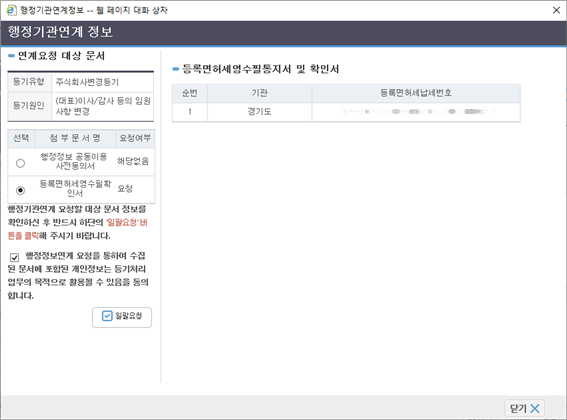Click the X icon on 닫기 button
The height and width of the screenshot is (420, 567).
click(x=535, y=409)
